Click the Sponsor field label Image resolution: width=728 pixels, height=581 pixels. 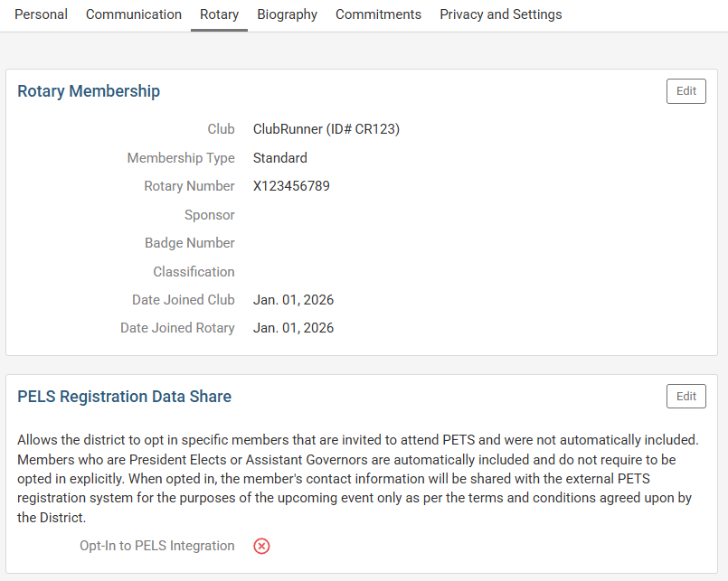click(209, 215)
